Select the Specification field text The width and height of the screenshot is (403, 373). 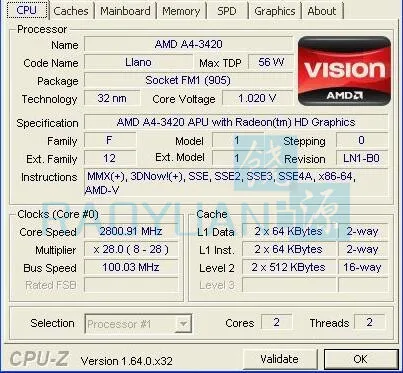(236, 122)
